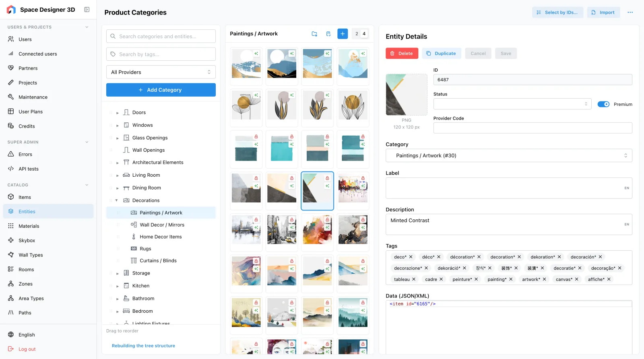Focus the search categories and entities field

pyautogui.click(x=161, y=36)
